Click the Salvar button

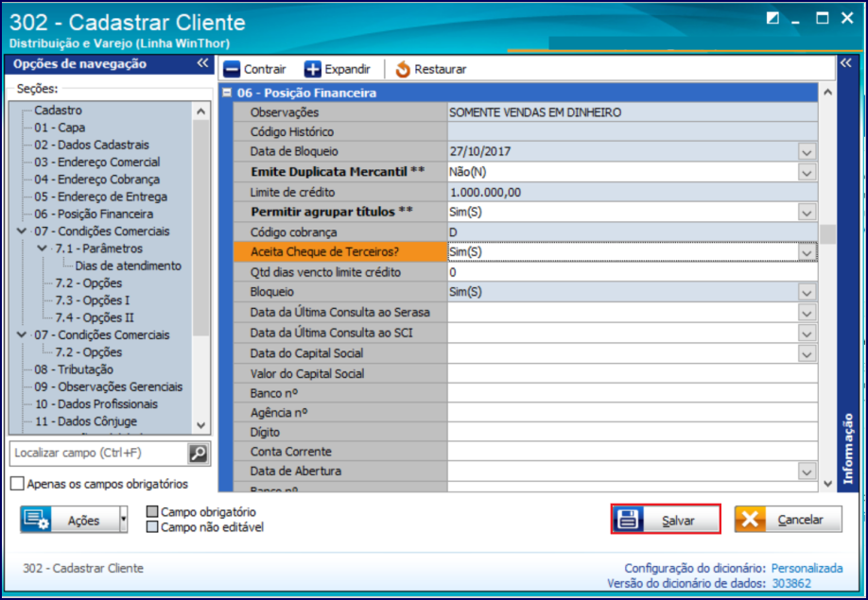pyautogui.click(x=666, y=520)
